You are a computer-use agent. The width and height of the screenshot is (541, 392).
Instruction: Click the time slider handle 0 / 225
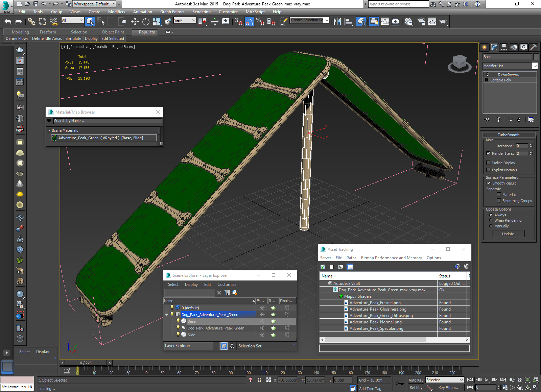pos(86,363)
